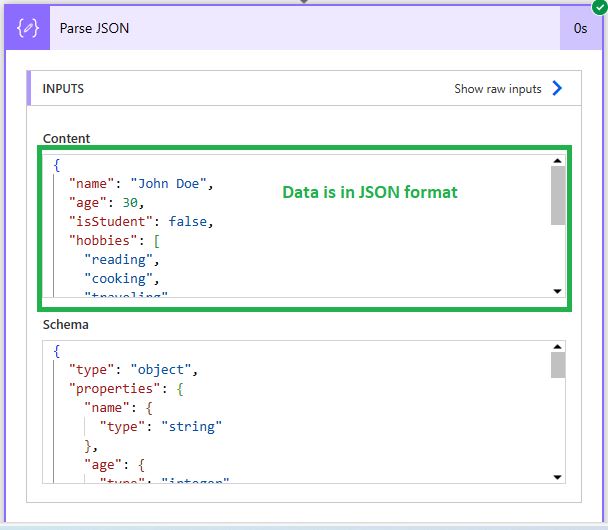Click the "isStudent": false line in Content
608x530 pixels.
tap(141, 221)
